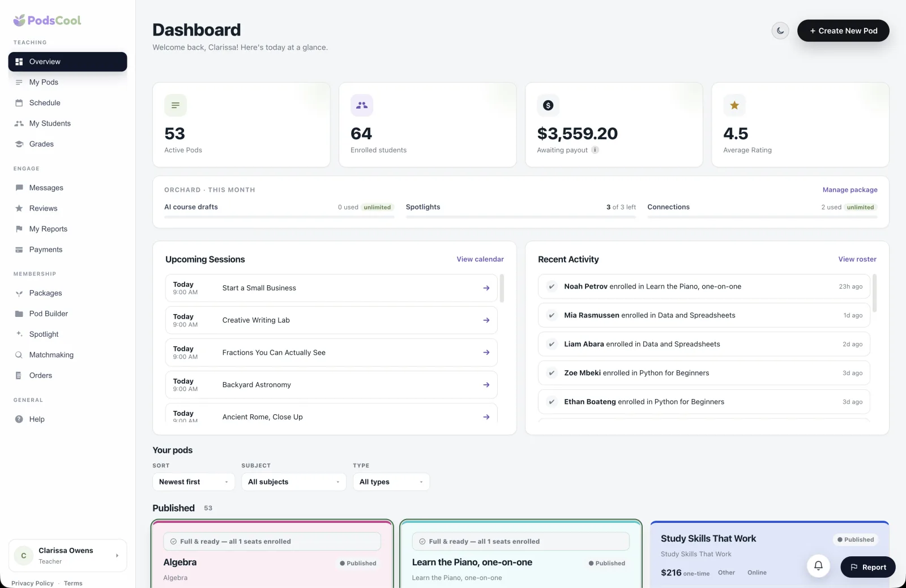Click the Orders receipt icon

point(19,376)
